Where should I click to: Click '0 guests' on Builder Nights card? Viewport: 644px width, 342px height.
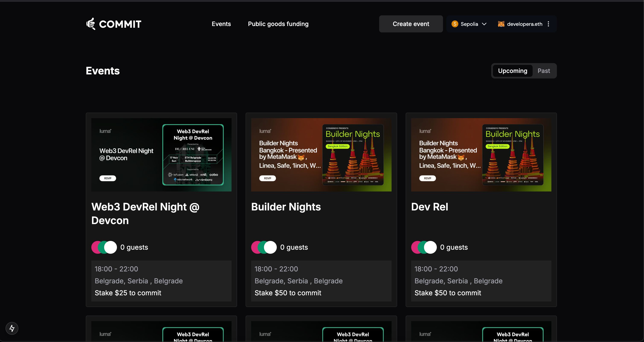point(294,247)
